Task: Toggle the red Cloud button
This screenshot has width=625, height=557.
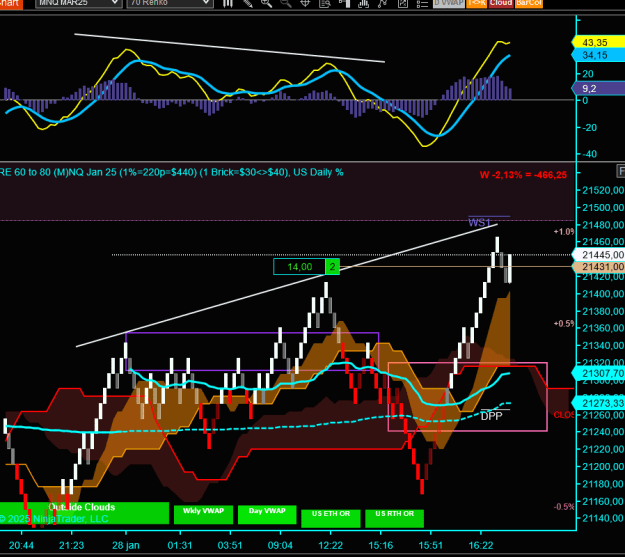Action: pos(501,3)
